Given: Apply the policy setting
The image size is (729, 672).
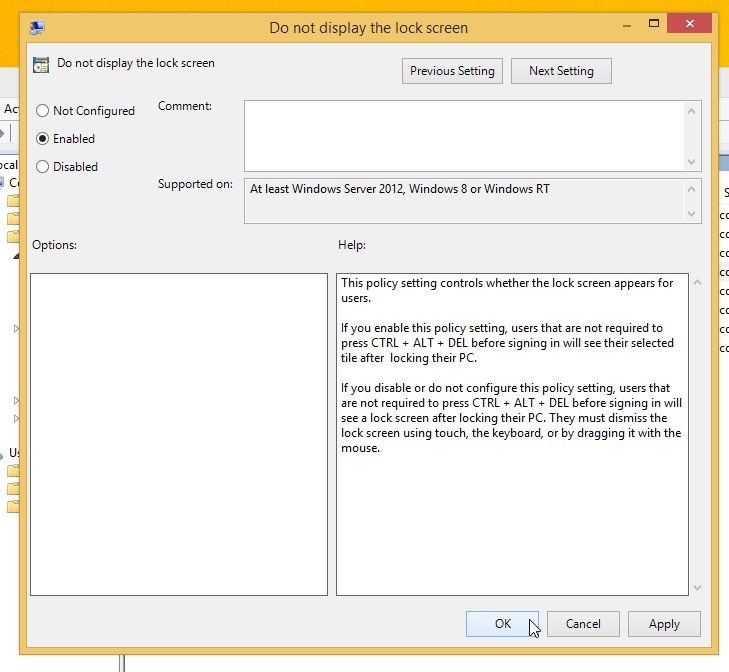Looking at the screenshot, I should pos(664,624).
